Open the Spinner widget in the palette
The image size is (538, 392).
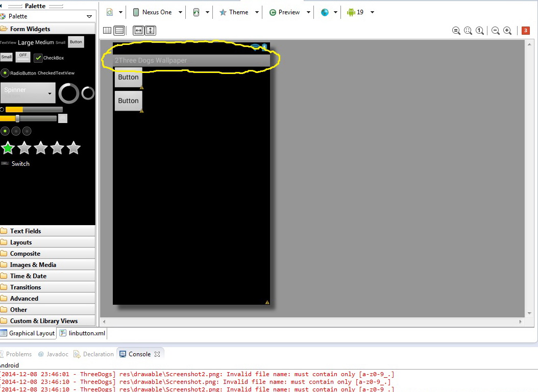pyautogui.click(x=28, y=92)
